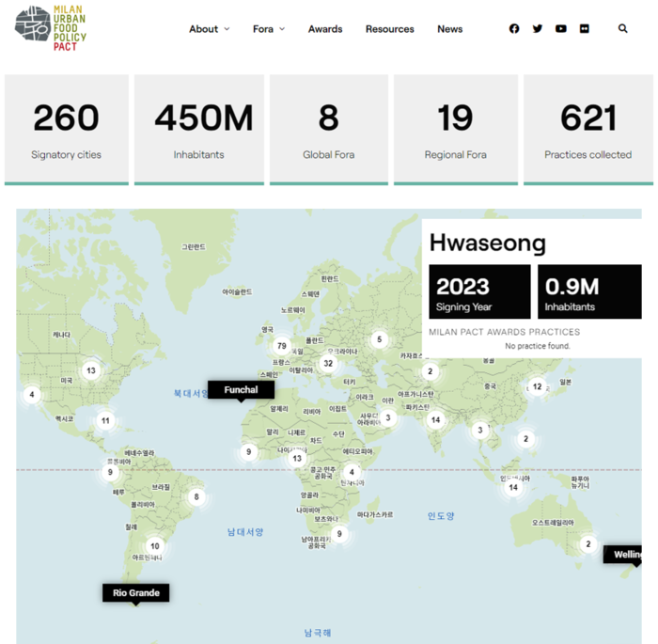The image size is (658, 644).
Task: Click the 621 Practices collected card
Action: click(x=588, y=129)
